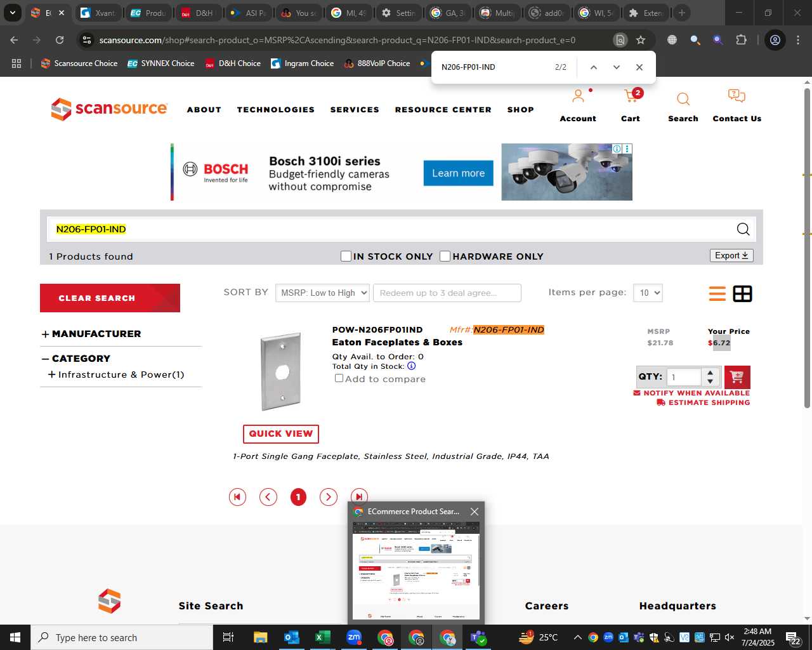Click the current page 1 button
The image size is (812, 650).
pos(298,496)
